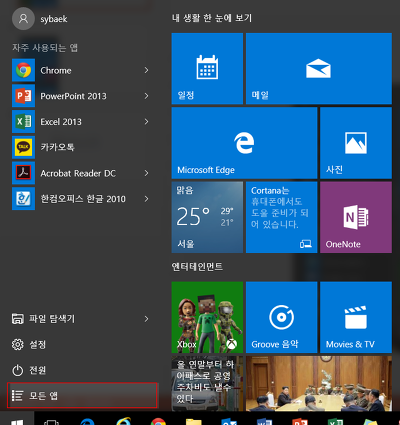Screen dimensions: 400x425
Task: Open Internet Explorer from the taskbar
Action: point(123,421)
